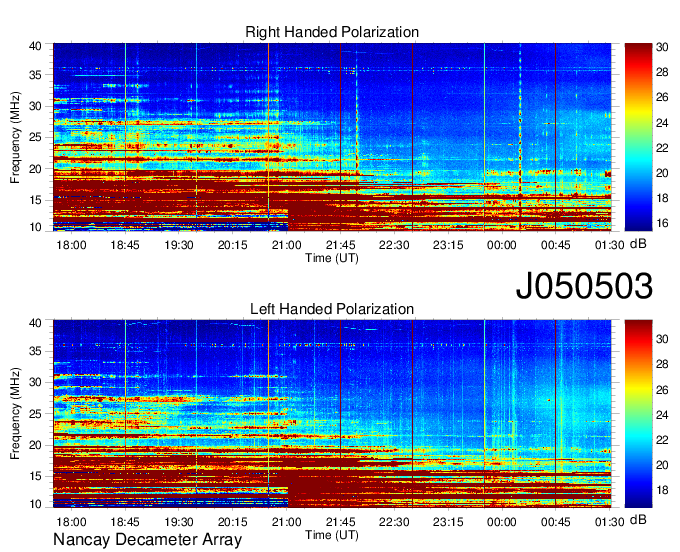Click the 10 frequency tick of the Right Handed plot
The image size is (680, 552).
coord(36,227)
